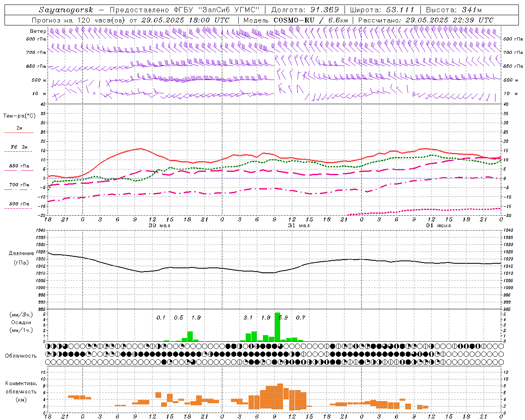Click the '500 м' wind level label on the left
Viewport: 525px width, 420px height.
pyautogui.click(x=39, y=80)
